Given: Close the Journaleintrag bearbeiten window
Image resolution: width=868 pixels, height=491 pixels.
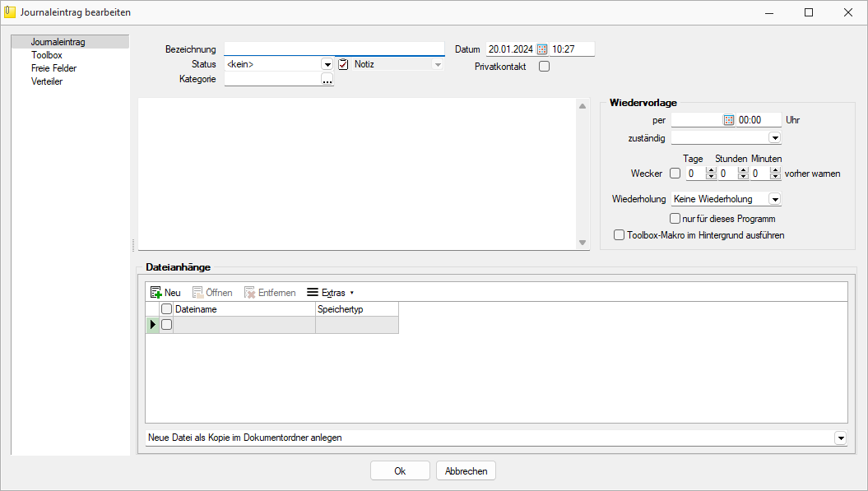Looking at the screenshot, I should tap(847, 12).
